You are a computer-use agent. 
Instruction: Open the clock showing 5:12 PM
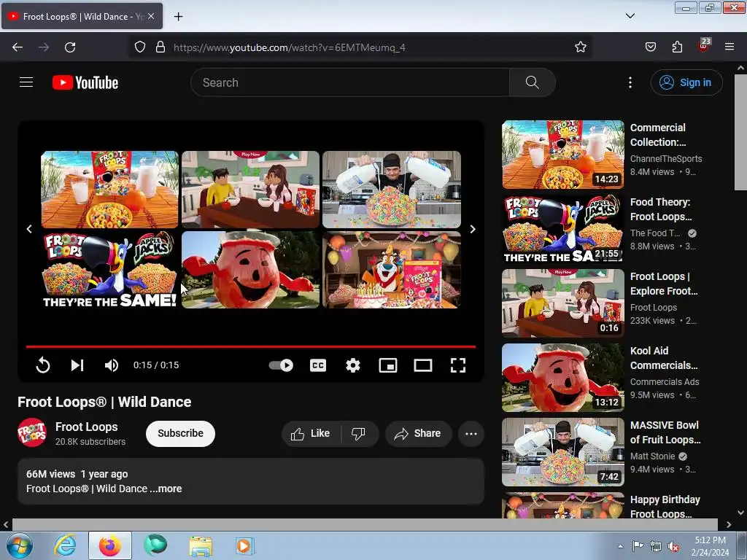coord(710,545)
